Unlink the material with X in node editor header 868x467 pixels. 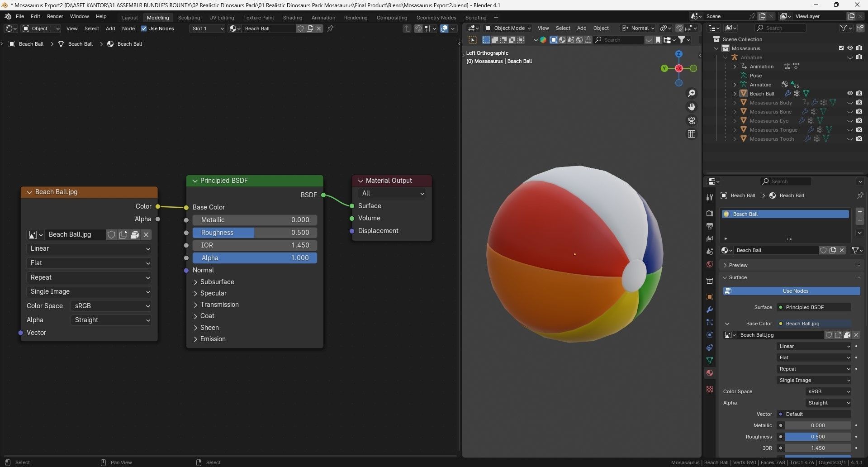coord(319,29)
